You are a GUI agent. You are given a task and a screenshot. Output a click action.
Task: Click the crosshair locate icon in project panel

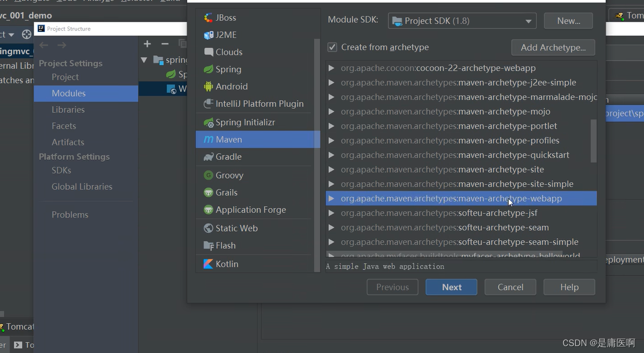[x=27, y=35]
